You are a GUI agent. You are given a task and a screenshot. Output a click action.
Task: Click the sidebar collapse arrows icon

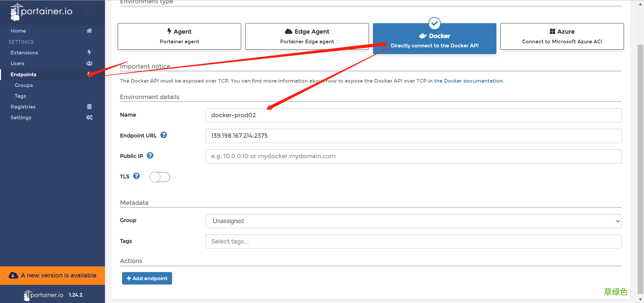point(89,12)
